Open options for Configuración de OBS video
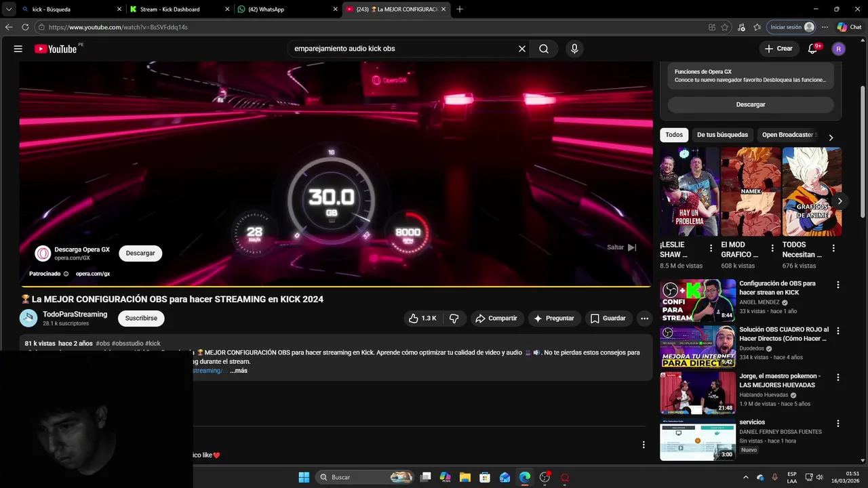Screen dimensions: 868x488 [838, 285]
